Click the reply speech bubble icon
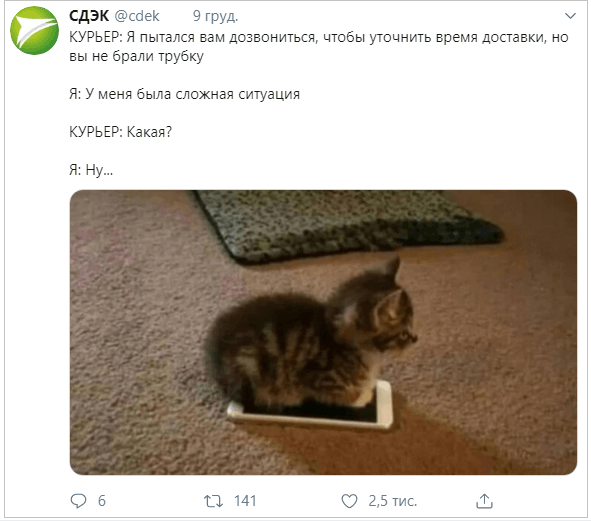The width and height of the screenshot is (591, 521). [x=78, y=501]
